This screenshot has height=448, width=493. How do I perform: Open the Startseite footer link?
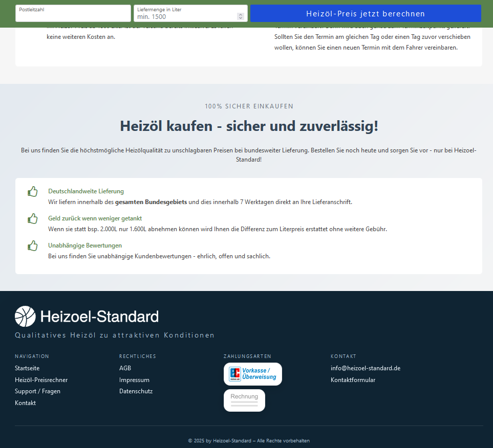pos(27,368)
